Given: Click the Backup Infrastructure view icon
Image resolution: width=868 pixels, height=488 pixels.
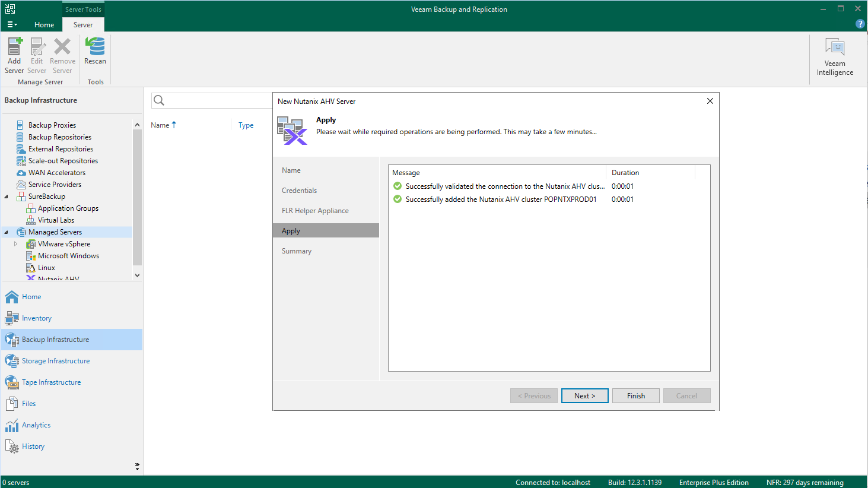Looking at the screenshot, I should click(x=12, y=340).
